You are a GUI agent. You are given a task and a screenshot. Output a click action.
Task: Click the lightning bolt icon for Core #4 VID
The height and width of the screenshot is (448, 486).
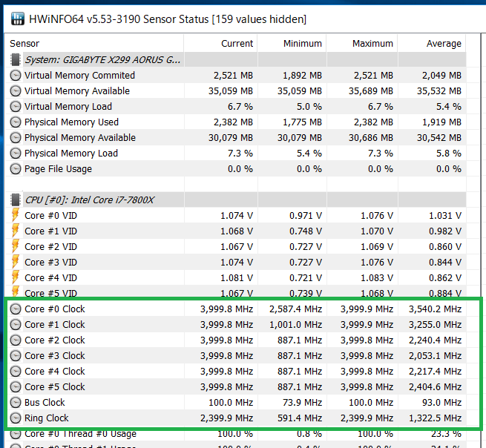coord(15,277)
